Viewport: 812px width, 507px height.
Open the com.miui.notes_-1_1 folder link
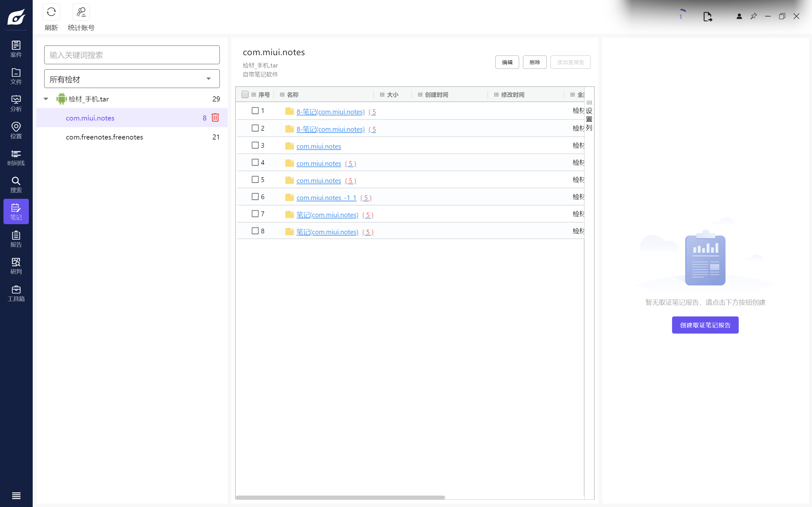click(326, 198)
